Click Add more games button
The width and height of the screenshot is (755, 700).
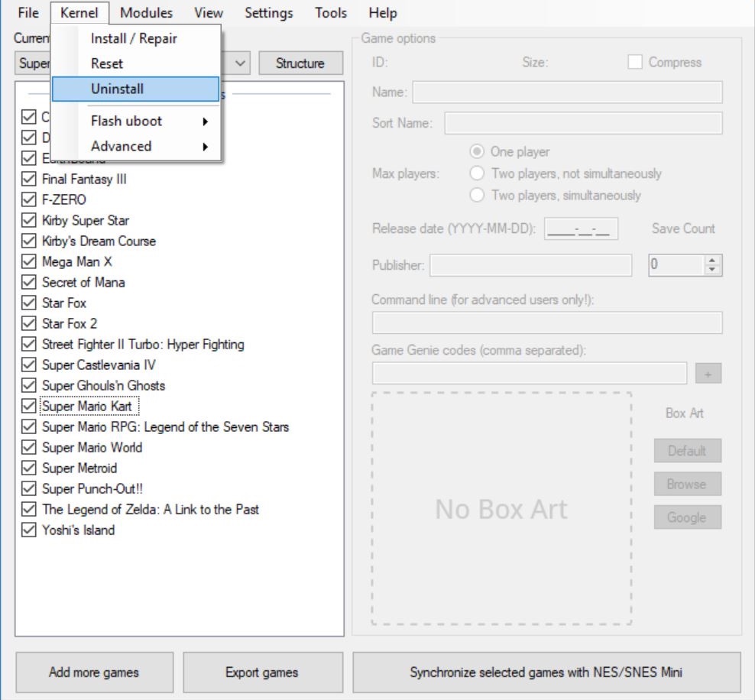[x=95, y=672]
